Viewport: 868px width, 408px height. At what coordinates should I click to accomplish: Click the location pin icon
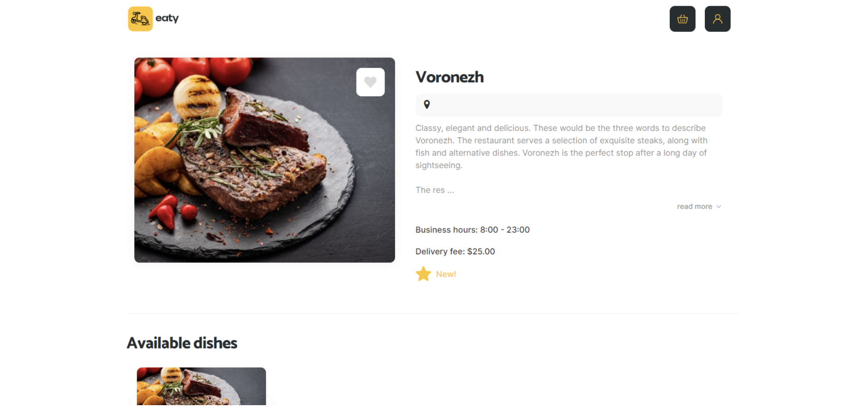[x=426, y=105]
